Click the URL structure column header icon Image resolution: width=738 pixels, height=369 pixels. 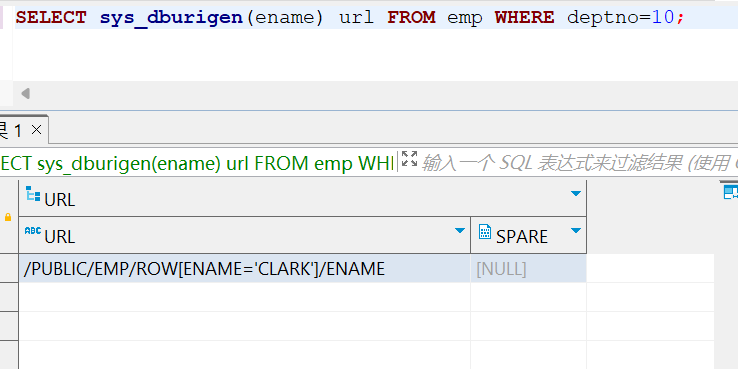(x=33, y=194)
